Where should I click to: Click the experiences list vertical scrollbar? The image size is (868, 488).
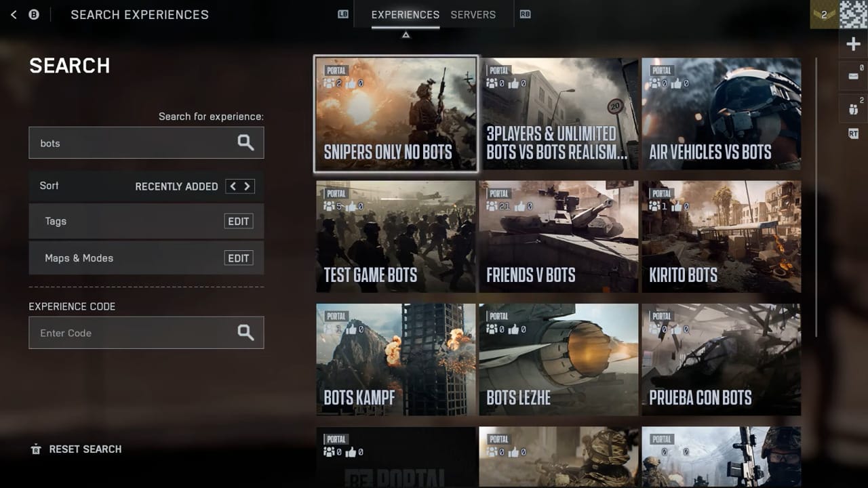coord(816,197)
